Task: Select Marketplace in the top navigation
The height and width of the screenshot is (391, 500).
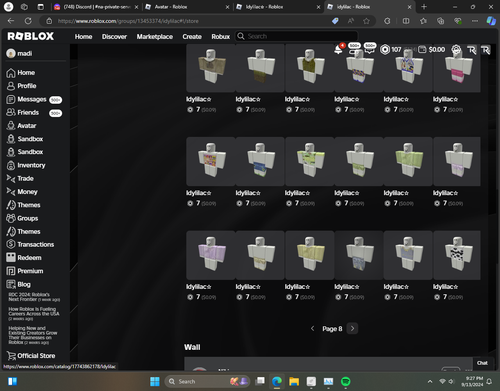Action: tap(155, 36)
